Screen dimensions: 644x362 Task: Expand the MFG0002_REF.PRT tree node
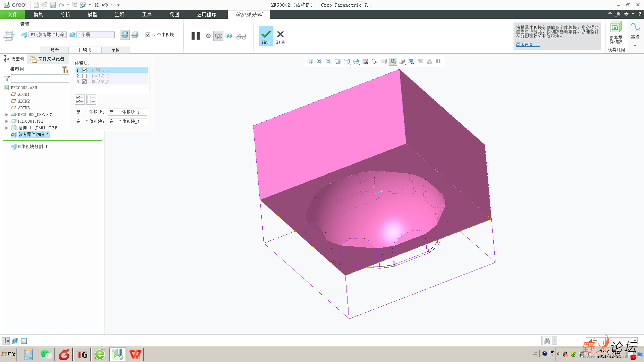pyautogui.click(x=7, y=115)
